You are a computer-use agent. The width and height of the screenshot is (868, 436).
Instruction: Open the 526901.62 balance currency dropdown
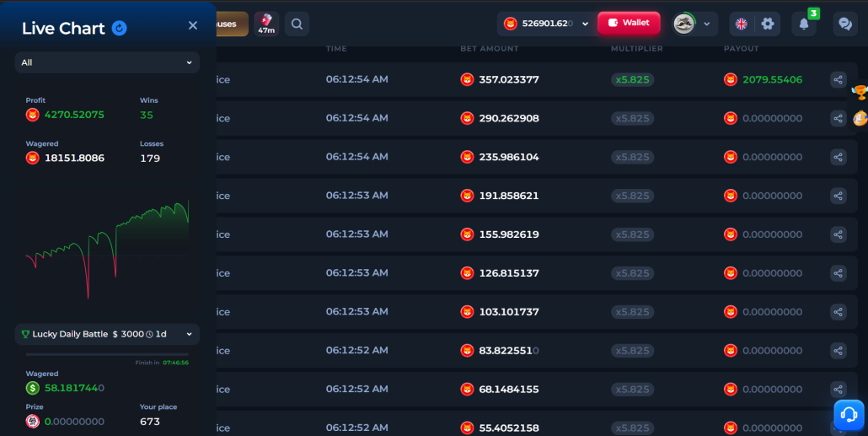[546, 24]
